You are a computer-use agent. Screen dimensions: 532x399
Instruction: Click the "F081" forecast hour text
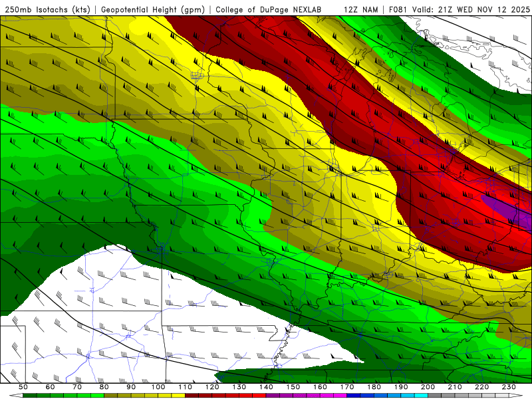click(398, 10)
